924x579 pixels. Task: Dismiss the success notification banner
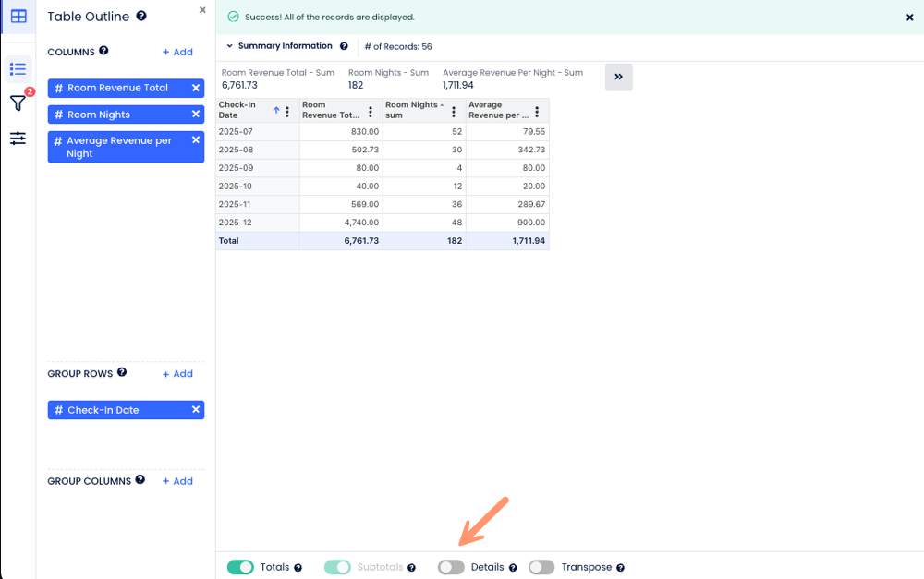[x=909, y=18]
